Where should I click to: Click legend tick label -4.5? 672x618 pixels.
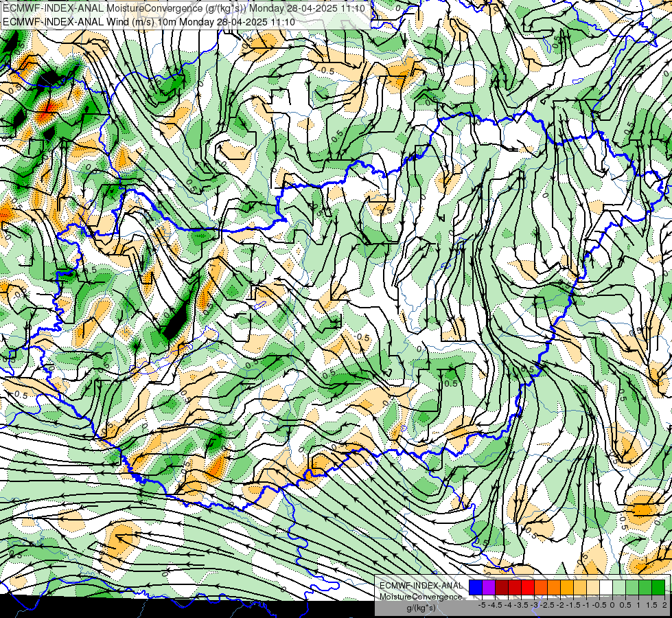point(495,605)
